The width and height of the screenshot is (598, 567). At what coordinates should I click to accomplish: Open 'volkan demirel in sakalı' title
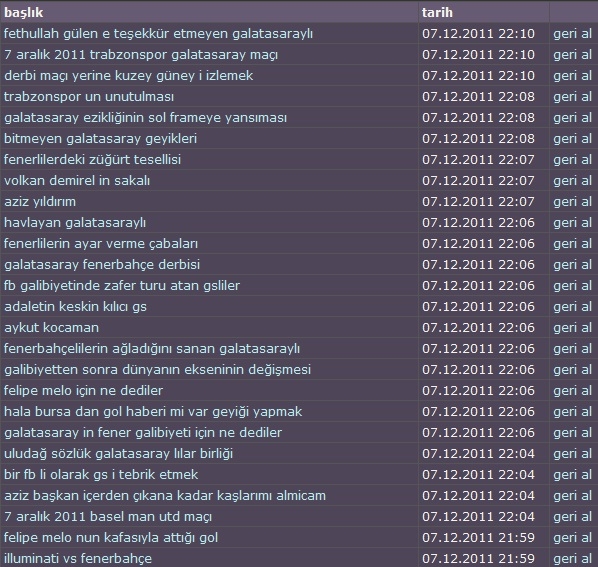pos(77,181)
